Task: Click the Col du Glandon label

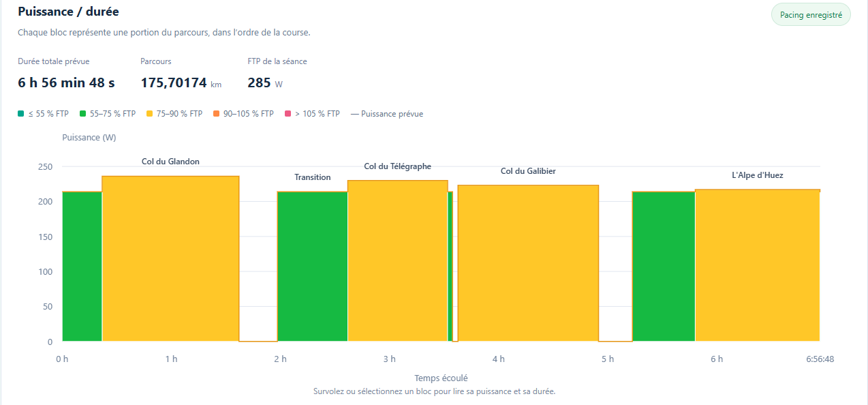Action: pos(170,162)
